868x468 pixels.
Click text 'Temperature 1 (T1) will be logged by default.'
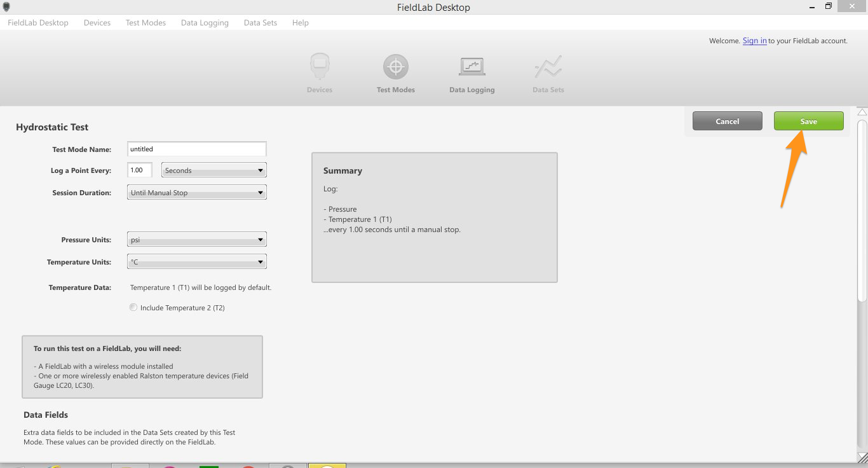click(x=201, y=287)
